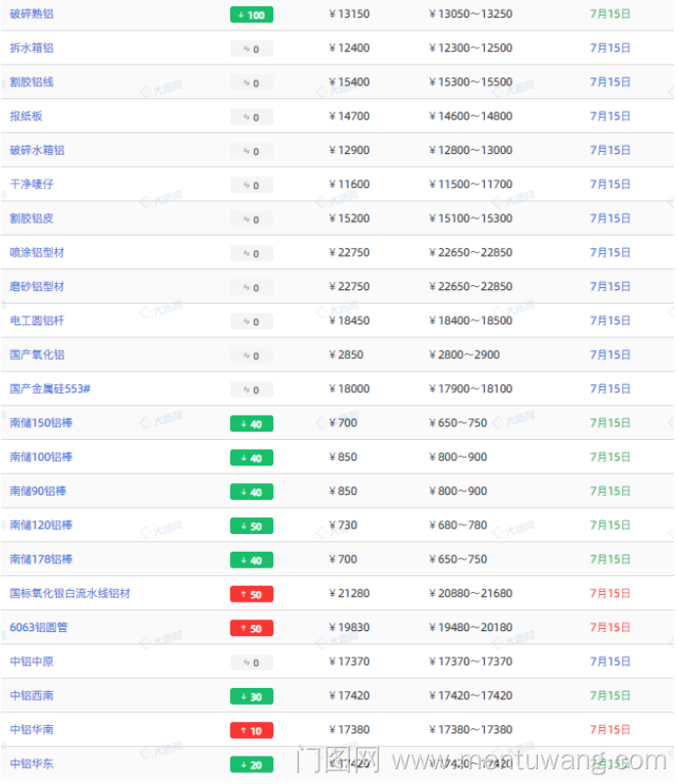The width and height of the screenshot is (678, 784).
Task: Click the 国产金属硅553# link
Action: coord(50,389)
